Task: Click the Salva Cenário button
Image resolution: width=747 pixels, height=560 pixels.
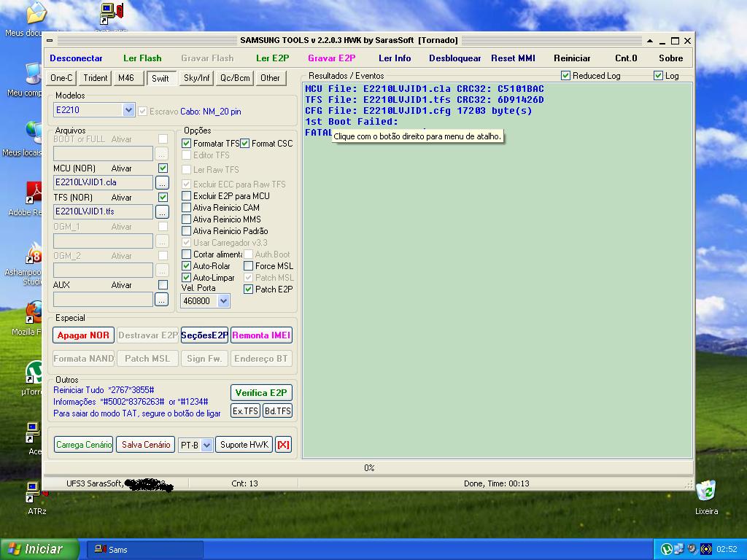Action: pyautogui.click(x=146, y=445)
